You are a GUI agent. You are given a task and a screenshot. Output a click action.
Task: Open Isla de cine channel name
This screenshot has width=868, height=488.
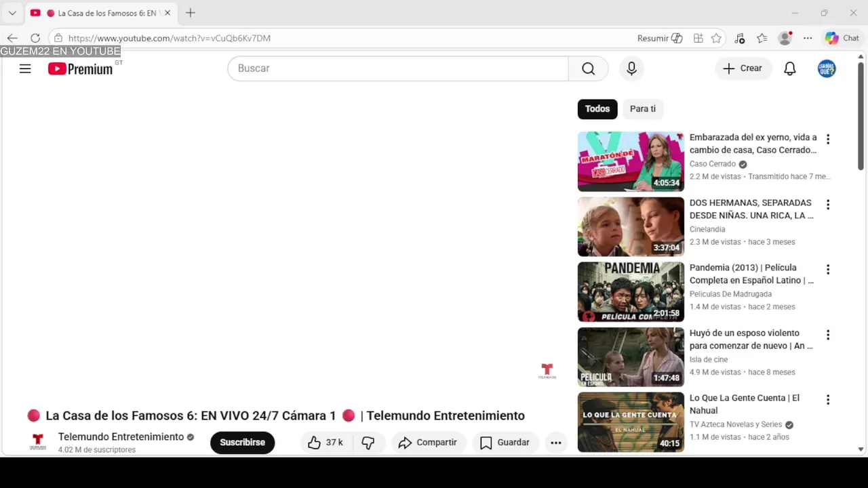(709, 359)
